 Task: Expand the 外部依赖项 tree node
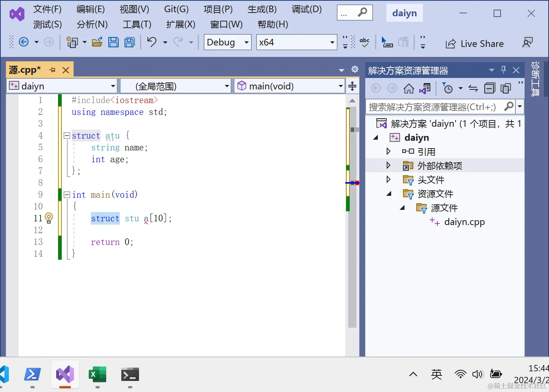388,165
